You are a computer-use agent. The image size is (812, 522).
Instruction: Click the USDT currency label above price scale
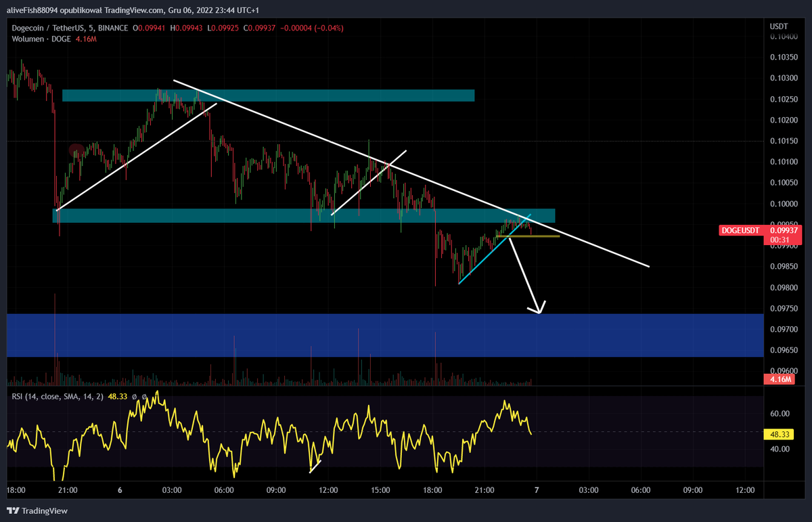point(778,26)
